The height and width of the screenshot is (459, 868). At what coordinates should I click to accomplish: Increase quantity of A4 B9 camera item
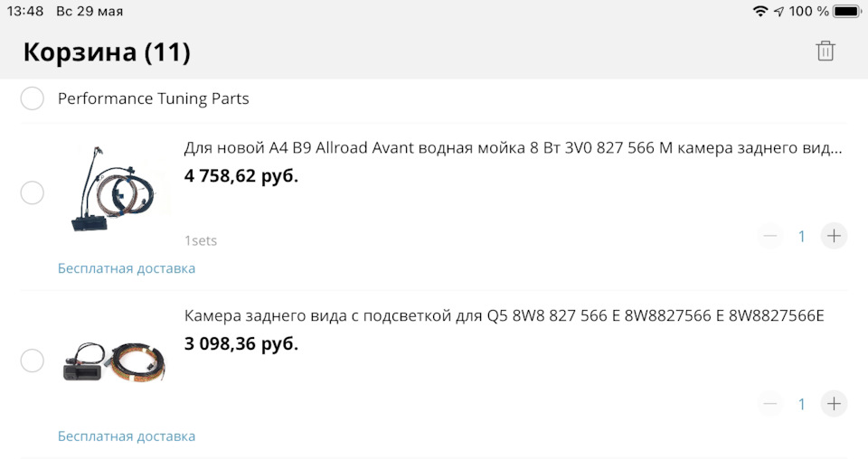pos(834,237)
